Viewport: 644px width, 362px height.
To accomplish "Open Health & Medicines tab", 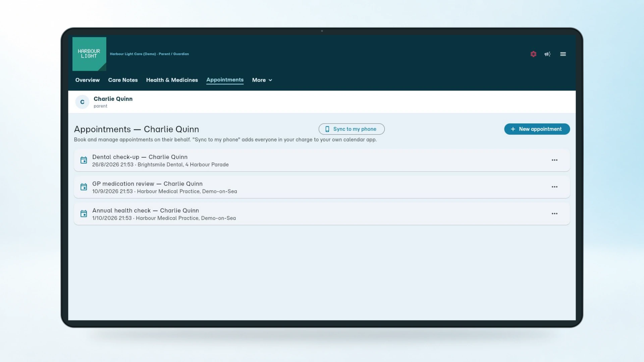I will (x=172, y=80).
